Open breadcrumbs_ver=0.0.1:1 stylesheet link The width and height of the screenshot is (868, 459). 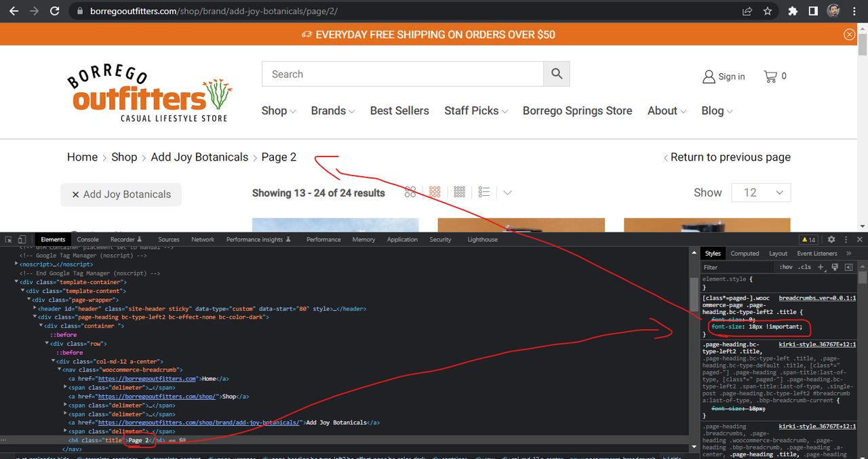tap(817, 298)
